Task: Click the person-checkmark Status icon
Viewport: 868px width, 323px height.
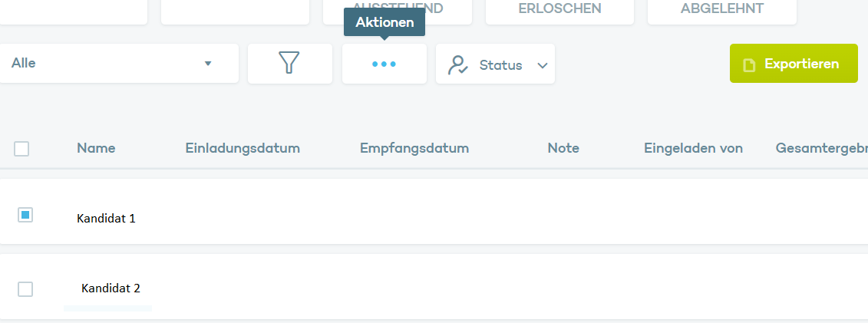Action: tap(459, 65)
